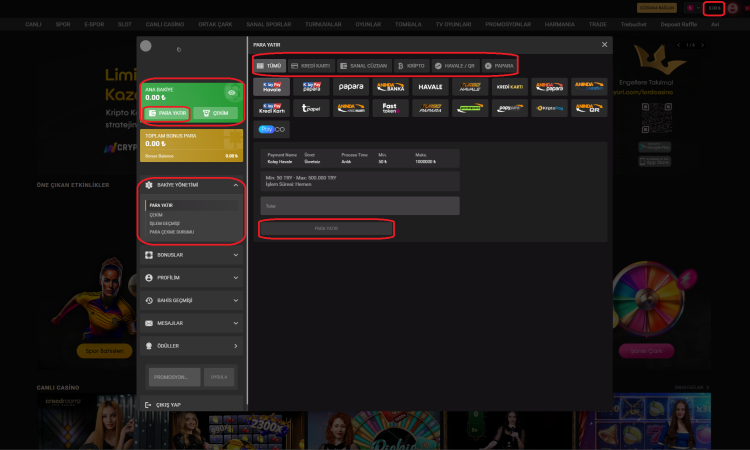Image resolution: width=750 pixels, height=450 pixels.
Task: Click the Spor Bahisleri banner button
Action: point(105,351)
